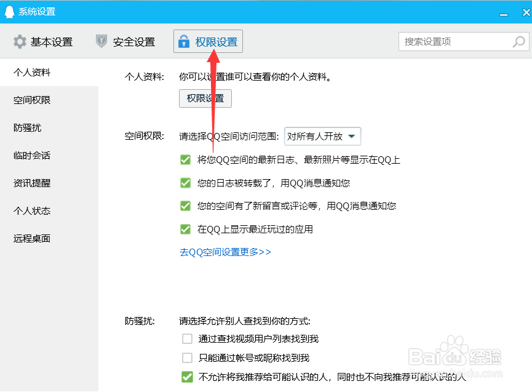Minimize the 系统设置 window
The image size is (532, 392).
point(504,15)
